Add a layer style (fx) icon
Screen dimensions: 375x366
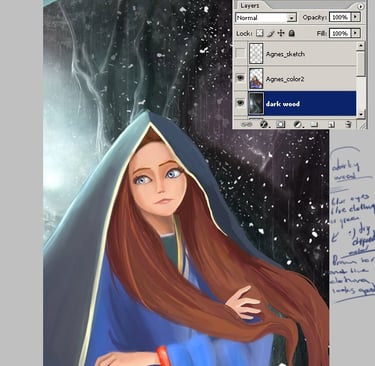[x=264, y=124]
